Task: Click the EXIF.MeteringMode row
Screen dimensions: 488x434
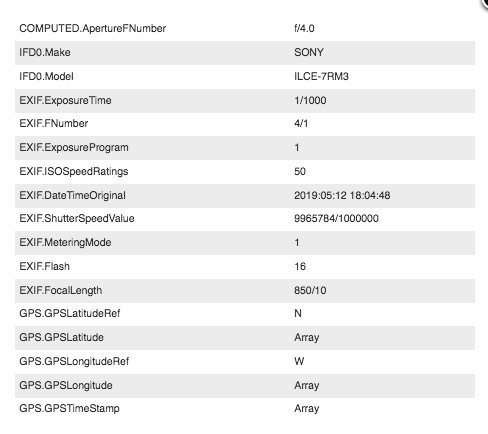Action: [x=245, y=243]
